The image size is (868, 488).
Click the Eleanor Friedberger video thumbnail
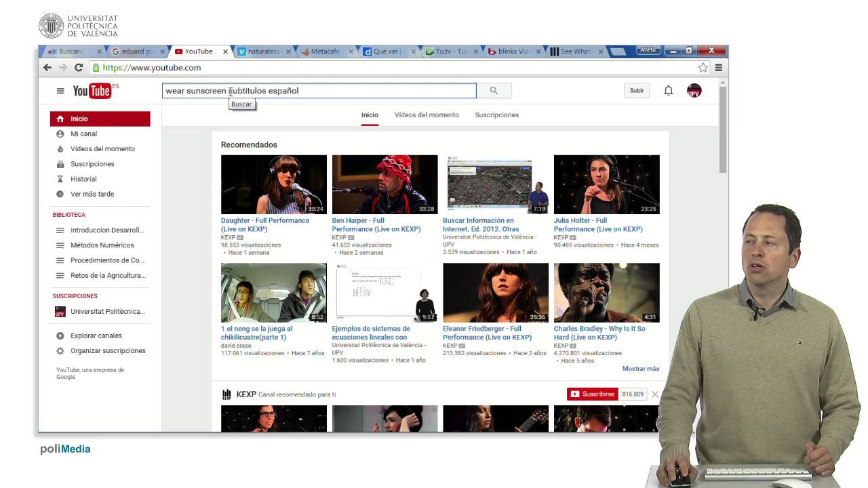(x=496, y=293)
